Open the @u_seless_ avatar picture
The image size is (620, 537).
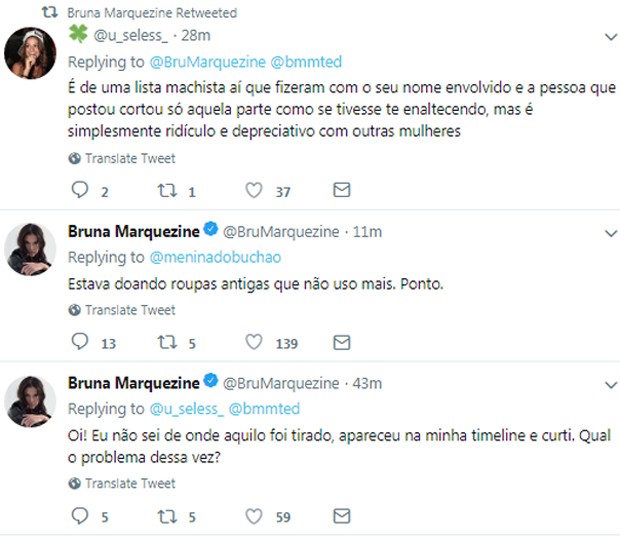pyautogui.click(x=29, y=51)
